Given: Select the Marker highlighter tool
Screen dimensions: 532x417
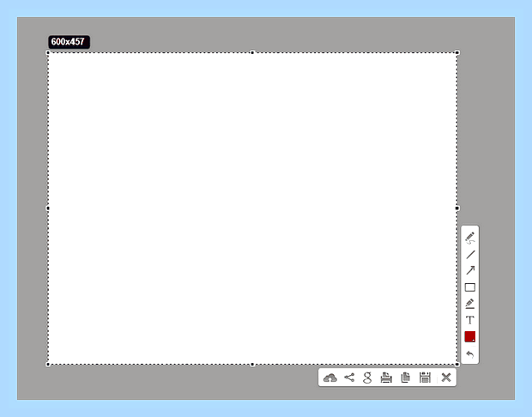Looking at the screenshot, I should (470, 304).
